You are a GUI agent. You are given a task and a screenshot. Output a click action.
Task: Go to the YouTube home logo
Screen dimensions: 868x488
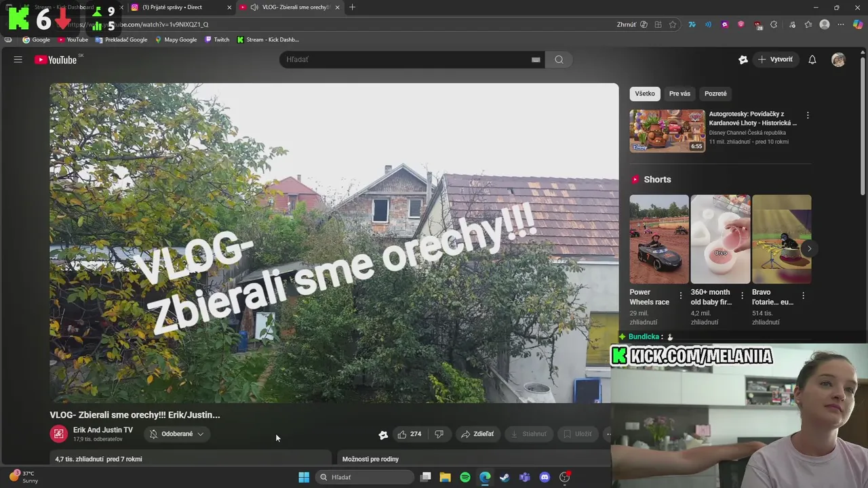56,60
